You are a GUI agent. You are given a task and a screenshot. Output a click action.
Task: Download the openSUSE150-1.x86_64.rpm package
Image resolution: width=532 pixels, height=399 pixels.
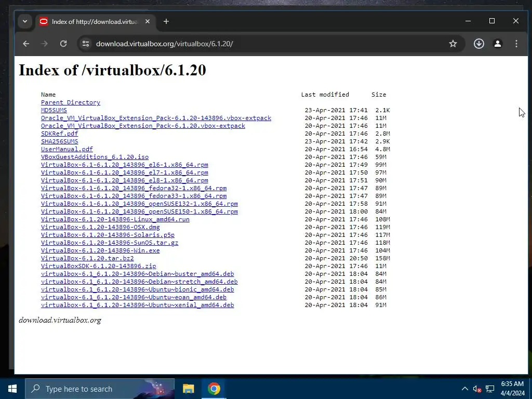coord(139,212)
